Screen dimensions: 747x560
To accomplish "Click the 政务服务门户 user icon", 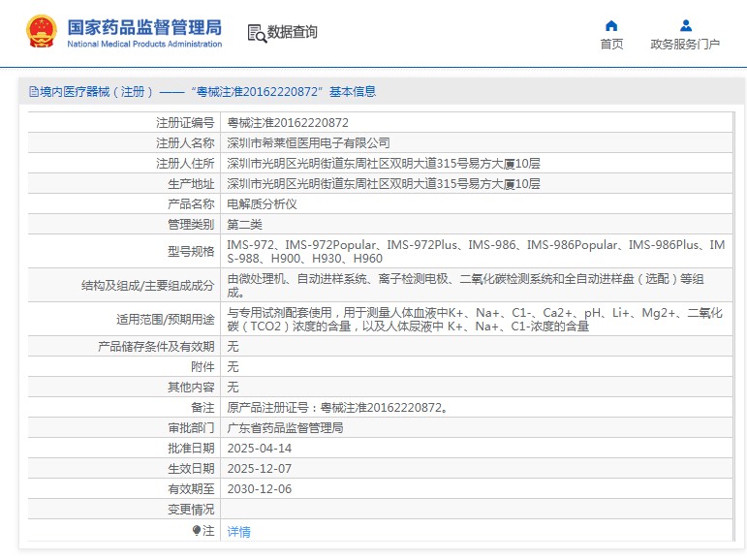I will coord(686,25).
